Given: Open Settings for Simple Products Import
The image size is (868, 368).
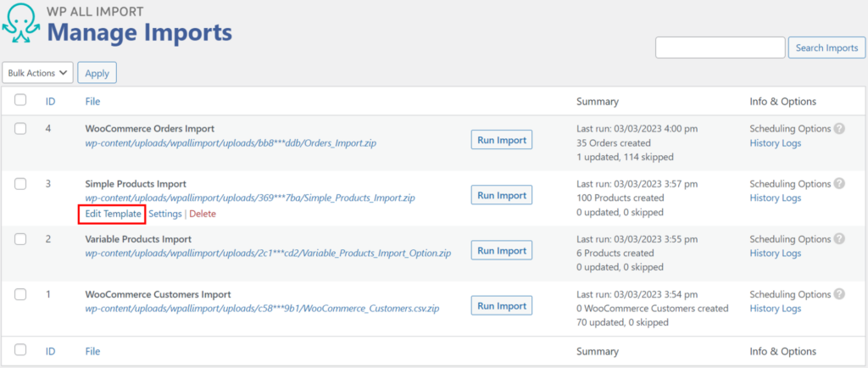Looking at the screenshot, I should coord(165,214).
